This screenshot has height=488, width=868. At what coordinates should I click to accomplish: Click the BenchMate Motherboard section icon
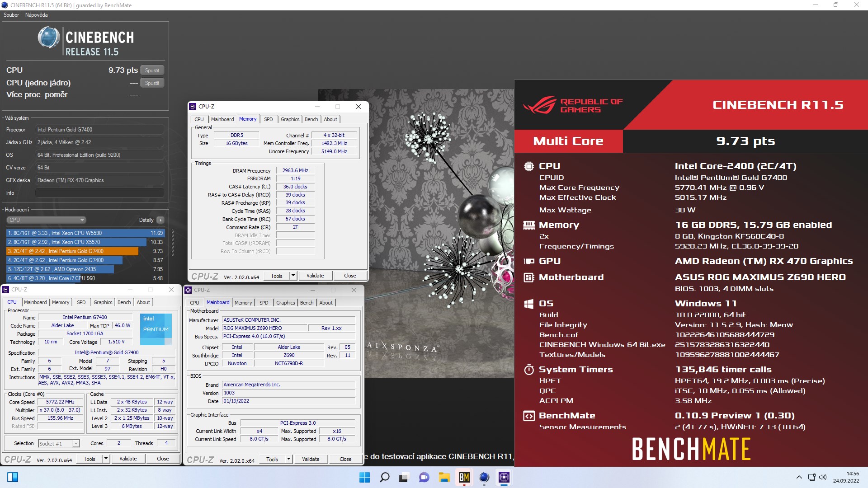(x=528, y=277)
